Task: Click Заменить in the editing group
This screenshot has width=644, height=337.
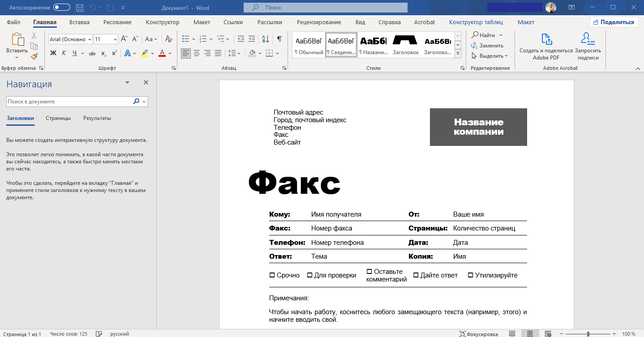Action: pos(487,46)
